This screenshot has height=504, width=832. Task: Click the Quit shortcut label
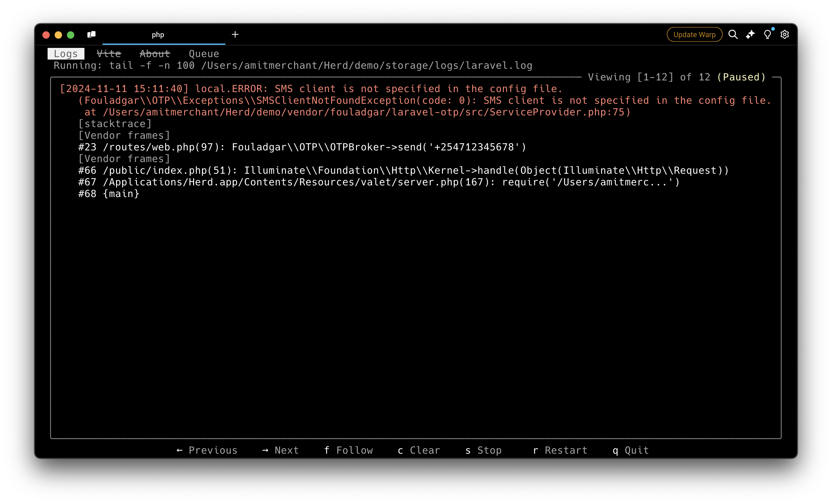(631, 450)
